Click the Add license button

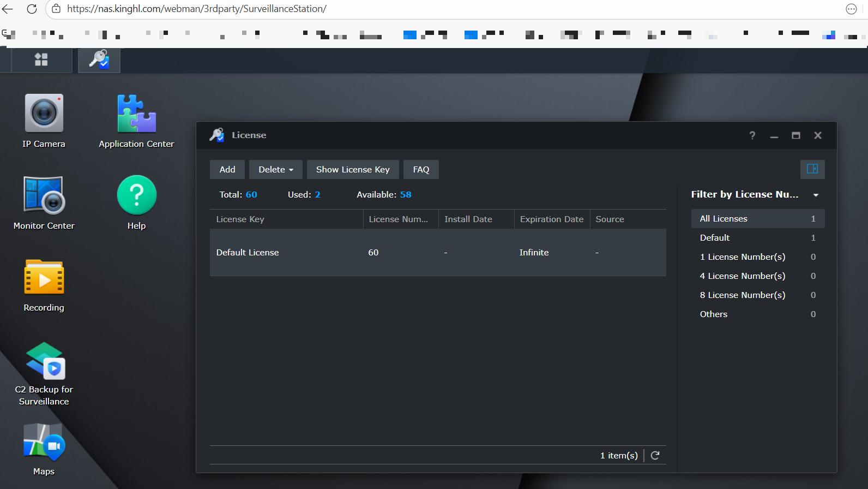point(227,170)
